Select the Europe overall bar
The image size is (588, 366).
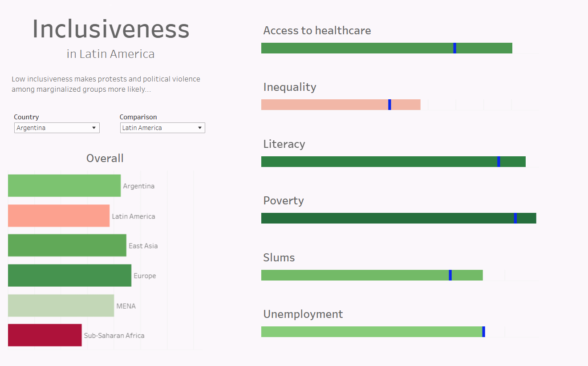point(69,276)
